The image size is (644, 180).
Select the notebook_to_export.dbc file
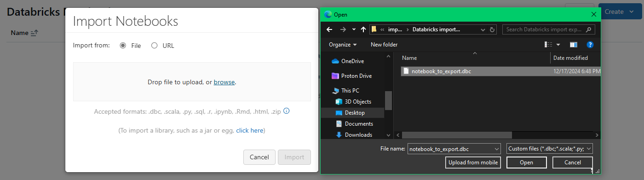coord(500,71)
